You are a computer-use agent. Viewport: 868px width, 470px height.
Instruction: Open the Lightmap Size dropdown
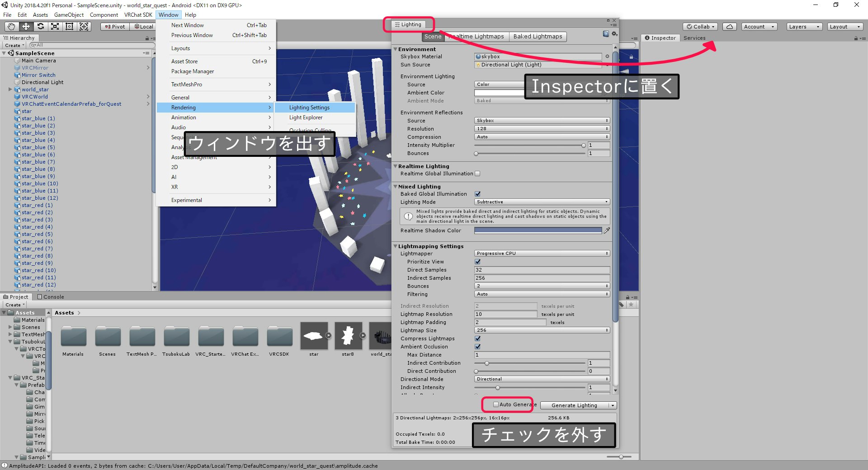pos(542,330)
